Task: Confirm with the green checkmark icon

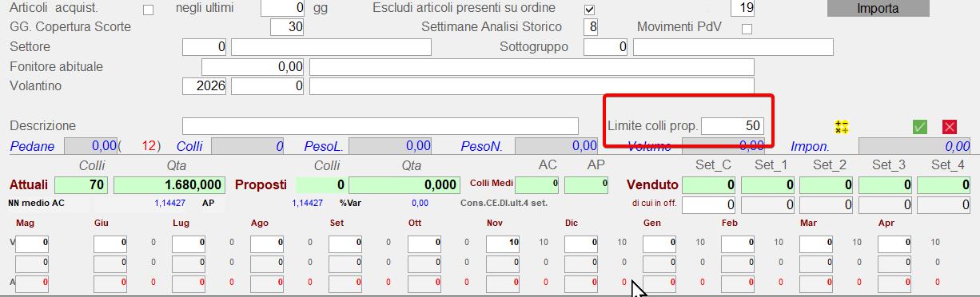Action: 920,127
